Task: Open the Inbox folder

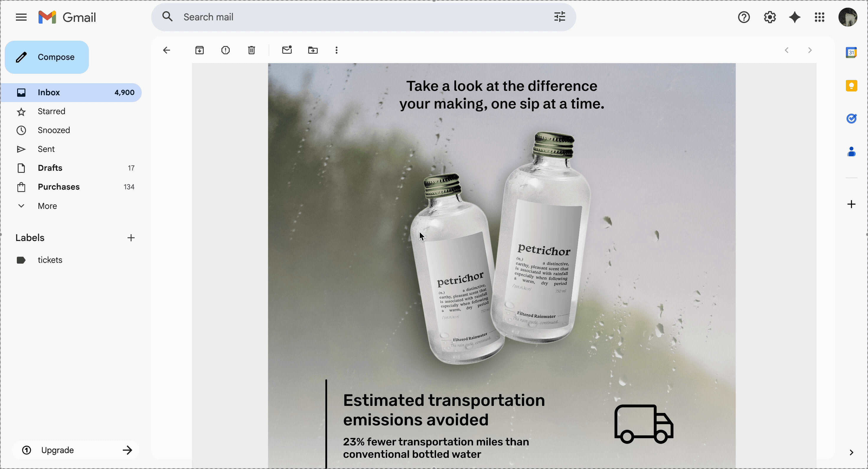Action: click(71, 93)
